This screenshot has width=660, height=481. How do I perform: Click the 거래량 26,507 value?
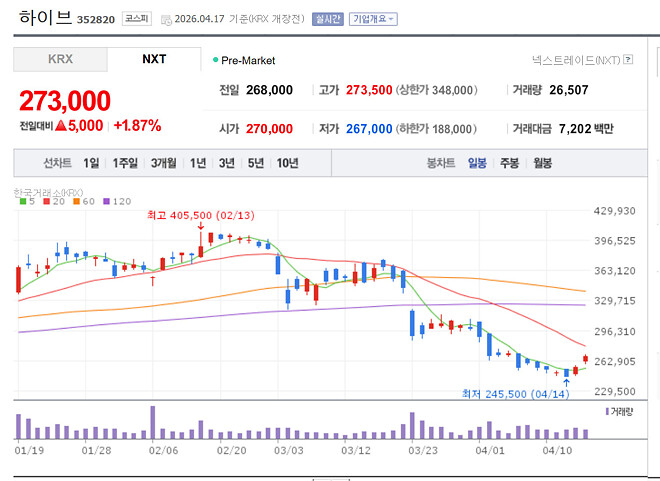click(569, 90)
